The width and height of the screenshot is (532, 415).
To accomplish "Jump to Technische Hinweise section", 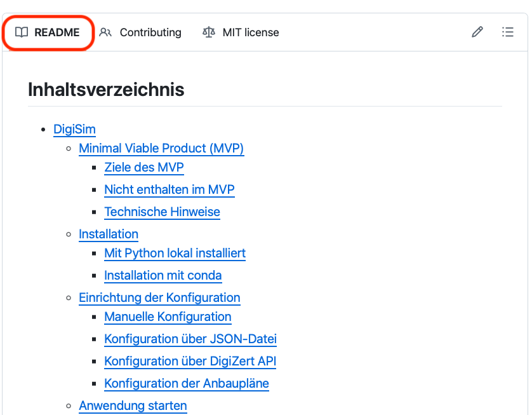I will pos(162,212).
